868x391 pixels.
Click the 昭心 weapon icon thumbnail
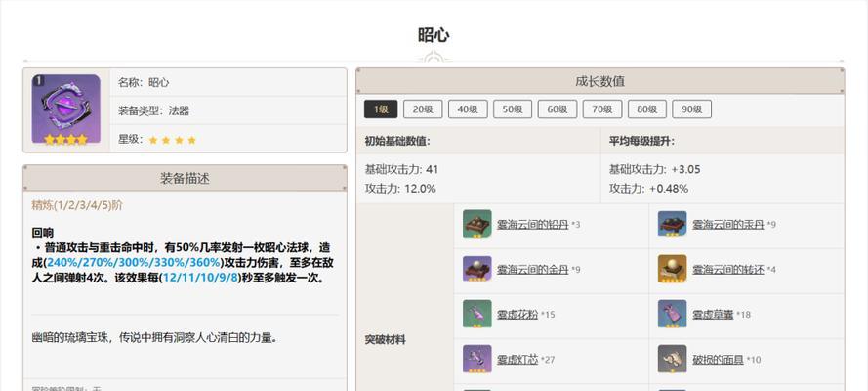pyautogui.click(x=65, y=109)
